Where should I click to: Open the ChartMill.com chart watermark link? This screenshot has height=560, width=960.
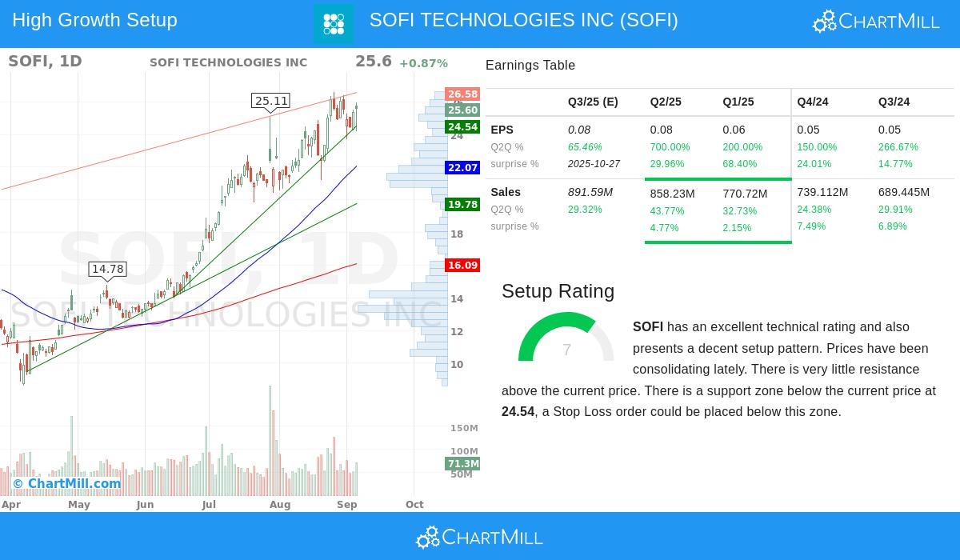pyautogui.click(x=66, y=483)
